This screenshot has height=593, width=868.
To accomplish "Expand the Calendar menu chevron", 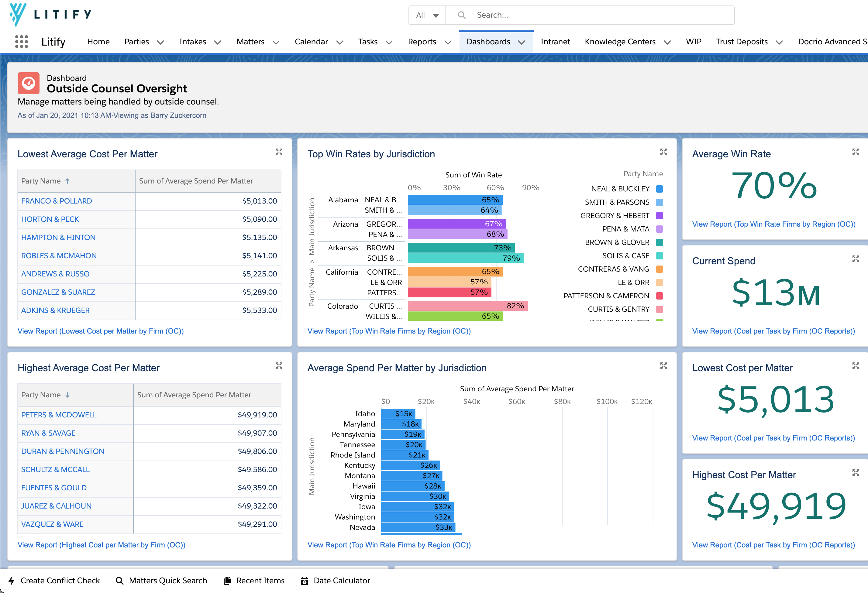I will click(x=340, y=42).
